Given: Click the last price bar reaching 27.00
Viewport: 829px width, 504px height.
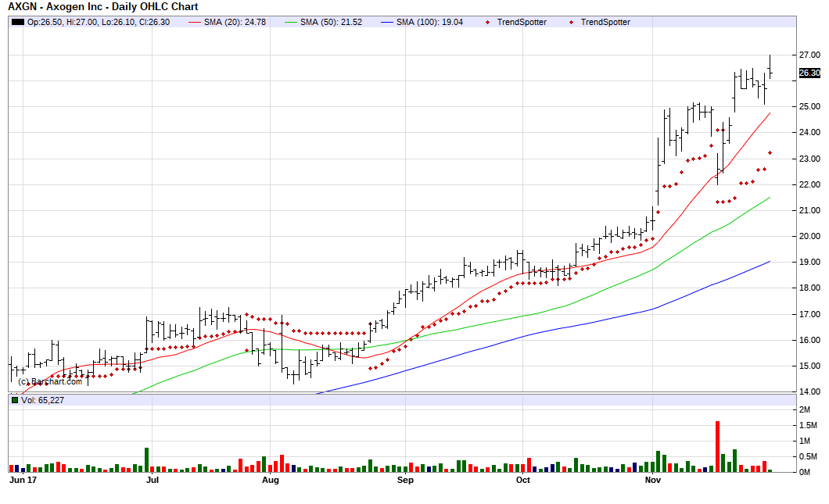Looking at the screenshot, I should click(770, 67).
